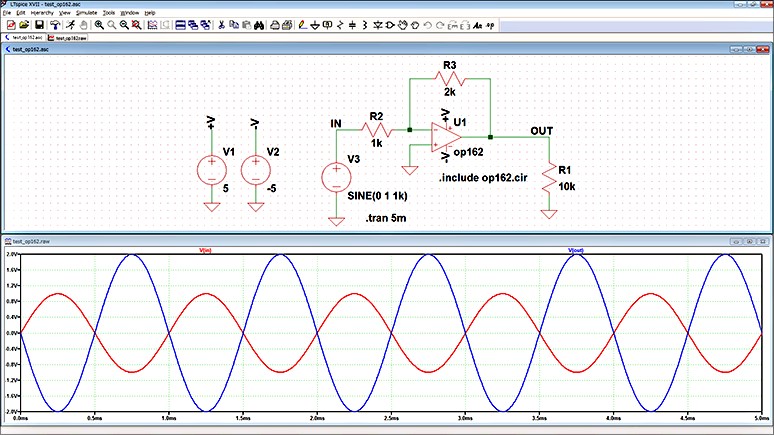Place a ground symbol from toolbar
774x435 pixels.
tap(314, 24)
